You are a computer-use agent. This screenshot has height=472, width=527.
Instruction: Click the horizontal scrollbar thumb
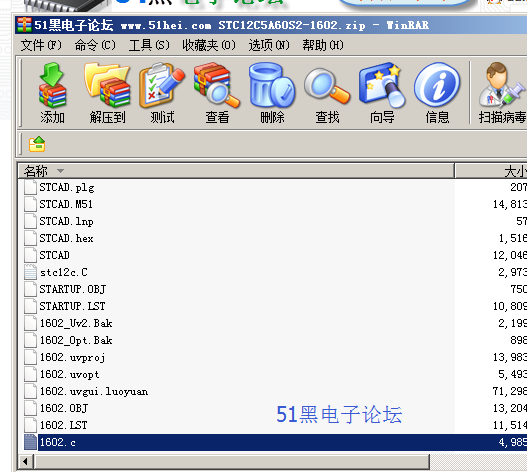[x=232, y=462]
